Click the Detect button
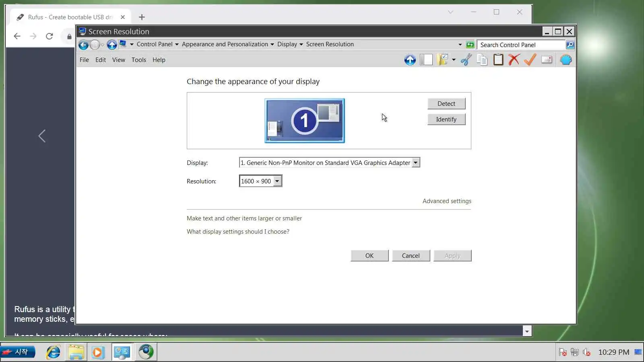 (446, 103)
